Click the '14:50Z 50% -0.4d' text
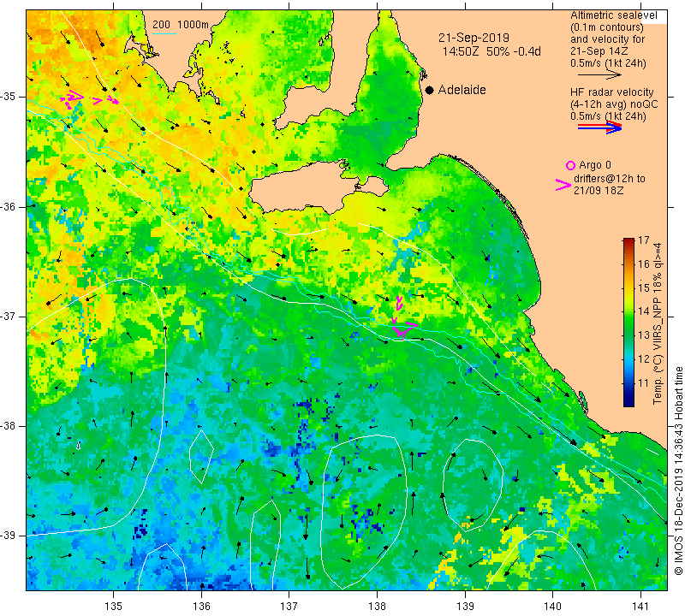Screen dimensions: 685x616 [x=491, y=51]
